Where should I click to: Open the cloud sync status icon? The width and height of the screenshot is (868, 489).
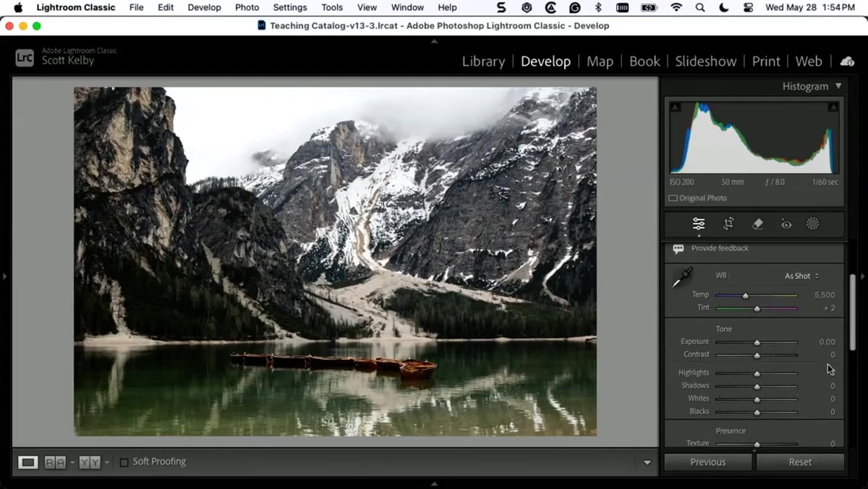pos(847,61)
